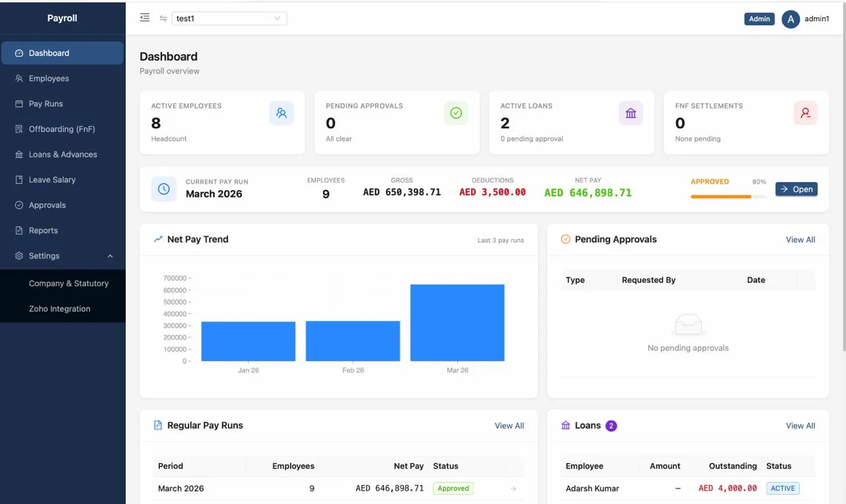This screenshot has width=846, height=504.
Task: Go to Dashboard in the sidebar
Action: [62, 53]
